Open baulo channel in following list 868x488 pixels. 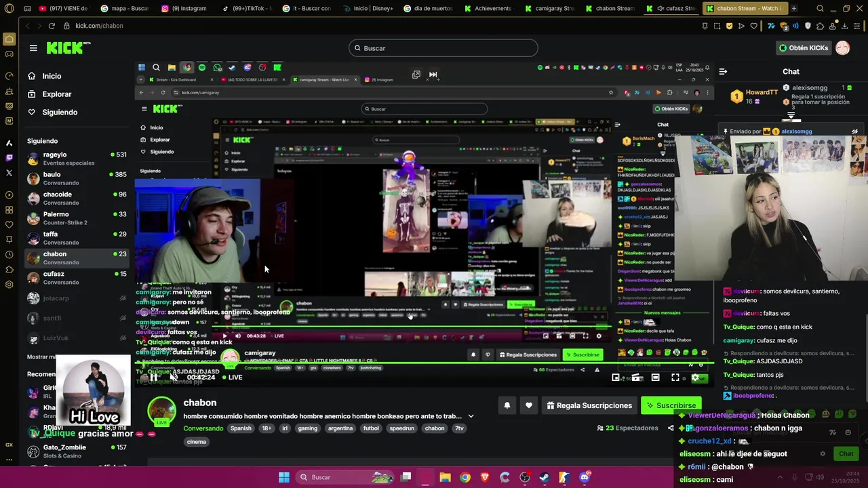77,178
